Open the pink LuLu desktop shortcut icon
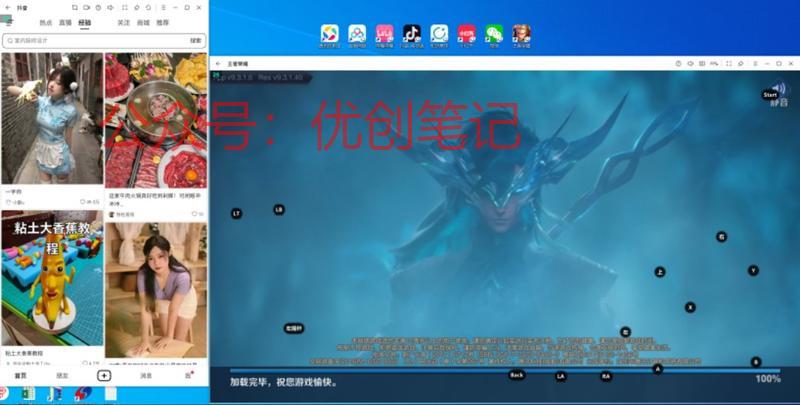Image resolution: width=800 pixels, height=405 pixels. tap(384, 34)
